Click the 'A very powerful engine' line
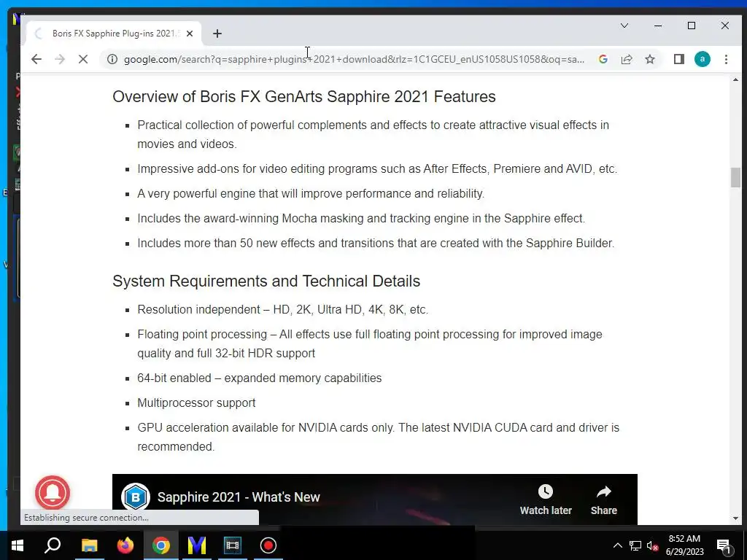The width and height of the screenshot is (747, 560). (x=311, y=193)
